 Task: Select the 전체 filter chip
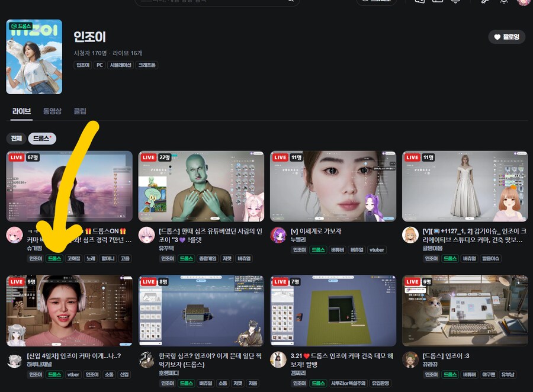(17, 138)
